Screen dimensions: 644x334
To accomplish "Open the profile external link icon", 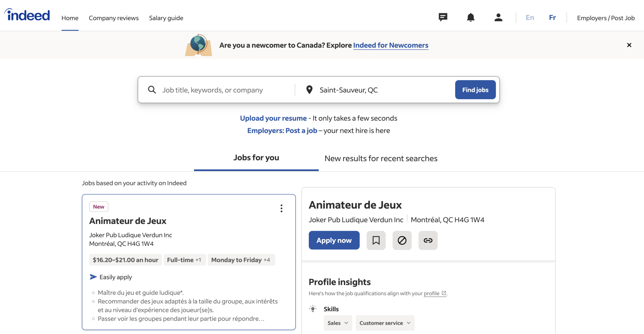I will click(444, 293).
